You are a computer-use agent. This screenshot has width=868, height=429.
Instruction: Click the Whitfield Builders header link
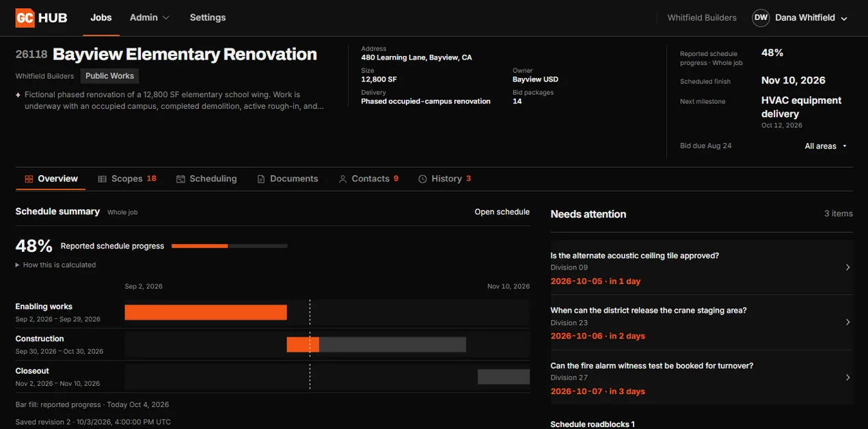pos(702,18)
